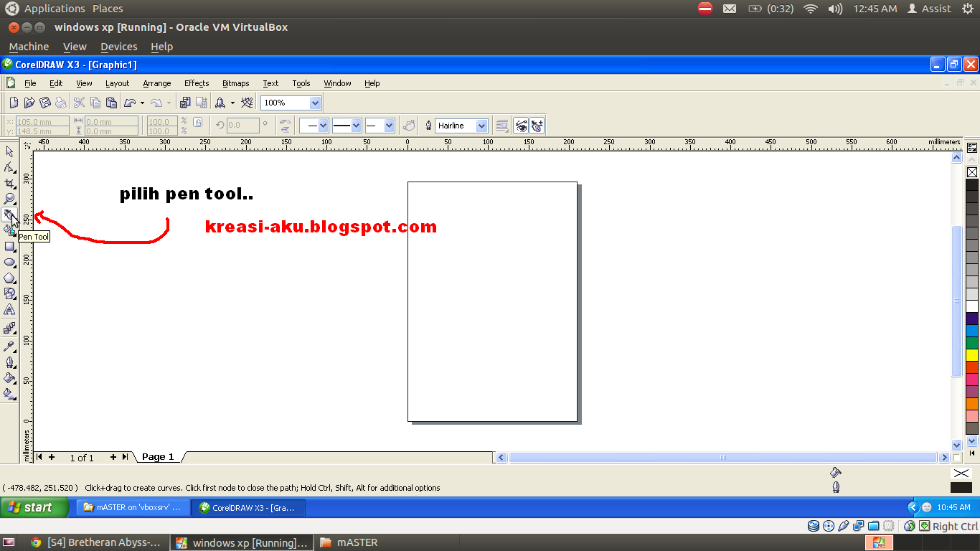
Task: Click the Cut scissors icon
Action: click(x=80, y=103)
